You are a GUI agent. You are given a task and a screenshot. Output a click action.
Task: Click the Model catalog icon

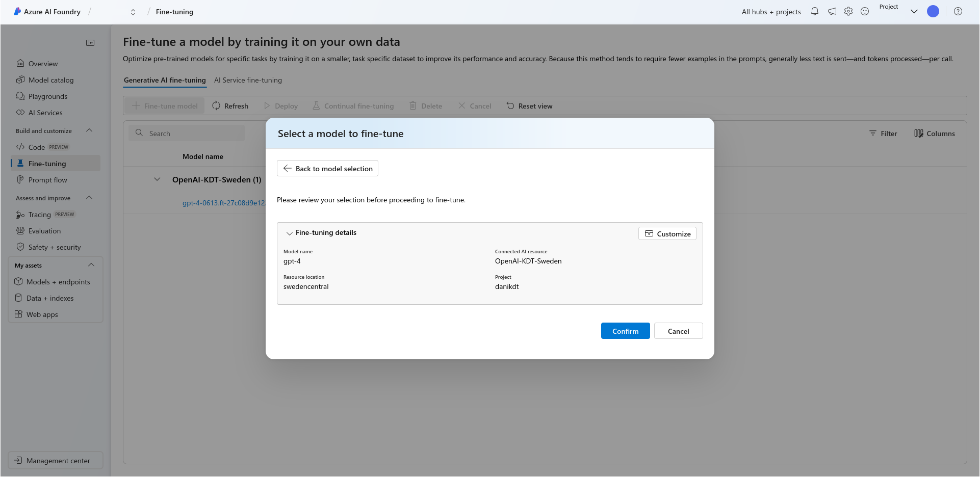point(20,80)
